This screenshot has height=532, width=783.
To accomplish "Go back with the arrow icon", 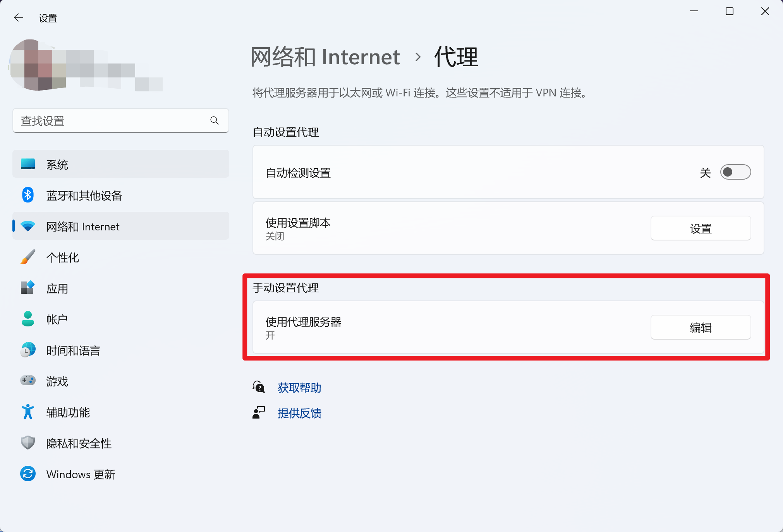I will [x=18, y=17].
